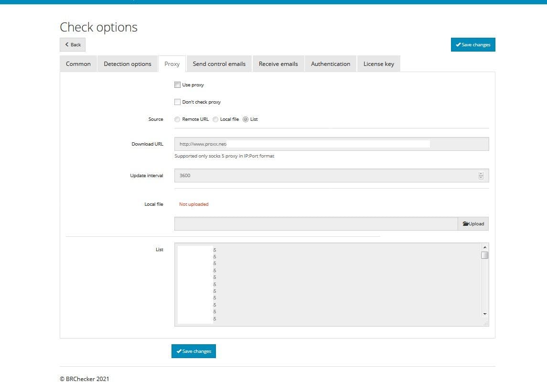Screen dimensions: 547x392
Task: Switch to the Common tab
Action: (x=78, y=64)
